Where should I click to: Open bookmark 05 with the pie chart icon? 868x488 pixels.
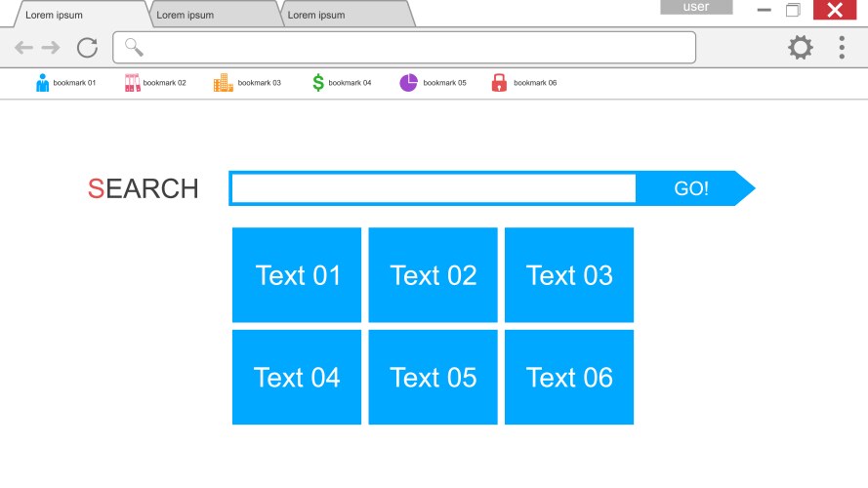[x=433, y=83]
